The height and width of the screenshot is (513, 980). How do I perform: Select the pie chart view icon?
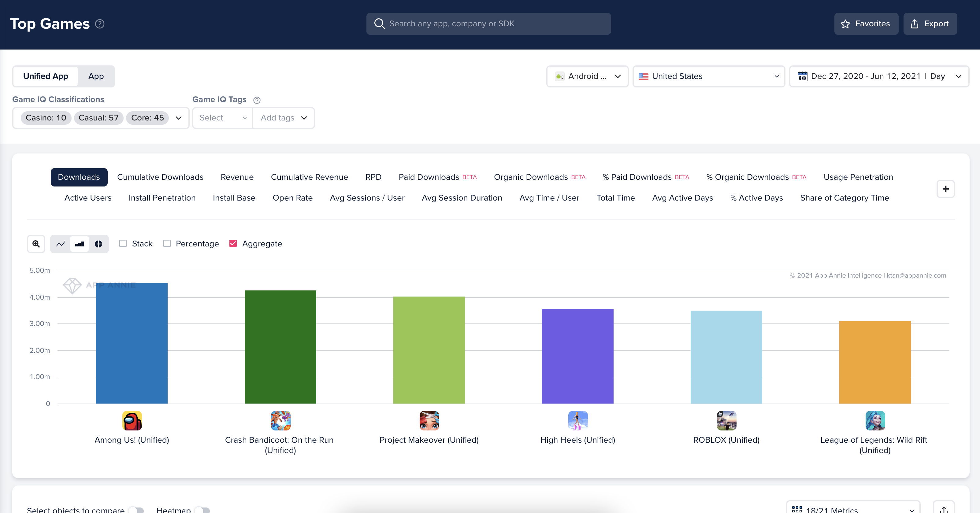pyautogui.click(x=98, y=244)
